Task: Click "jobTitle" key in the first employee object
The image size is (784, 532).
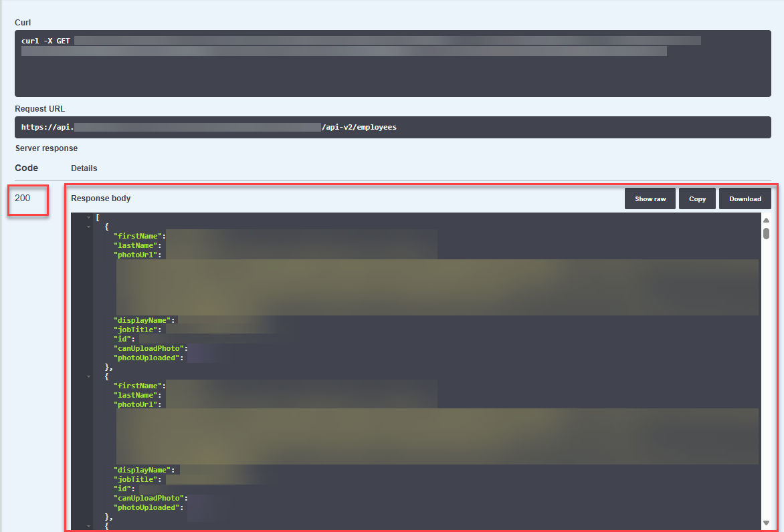Action: click(x=136, y=329)
